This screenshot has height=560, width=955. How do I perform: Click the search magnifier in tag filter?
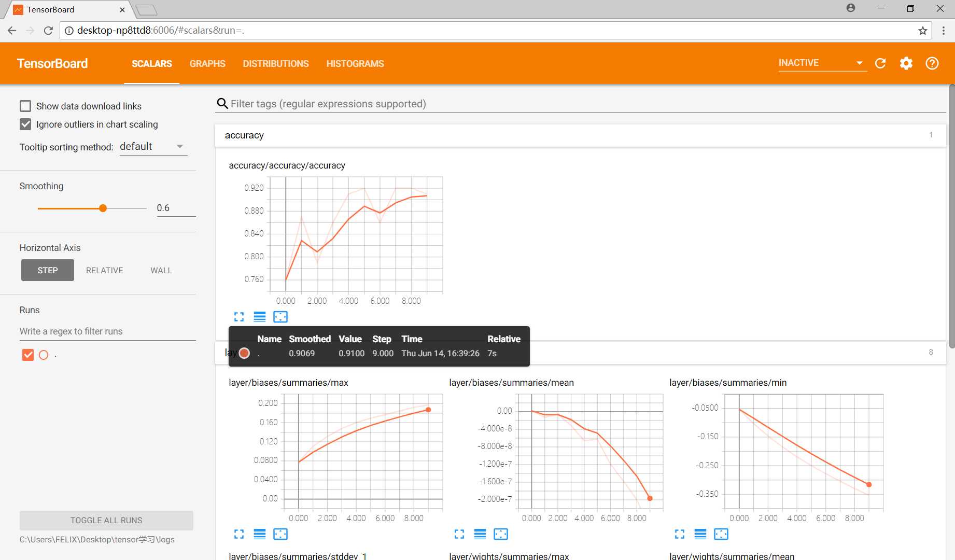click(x=222, y=104)
